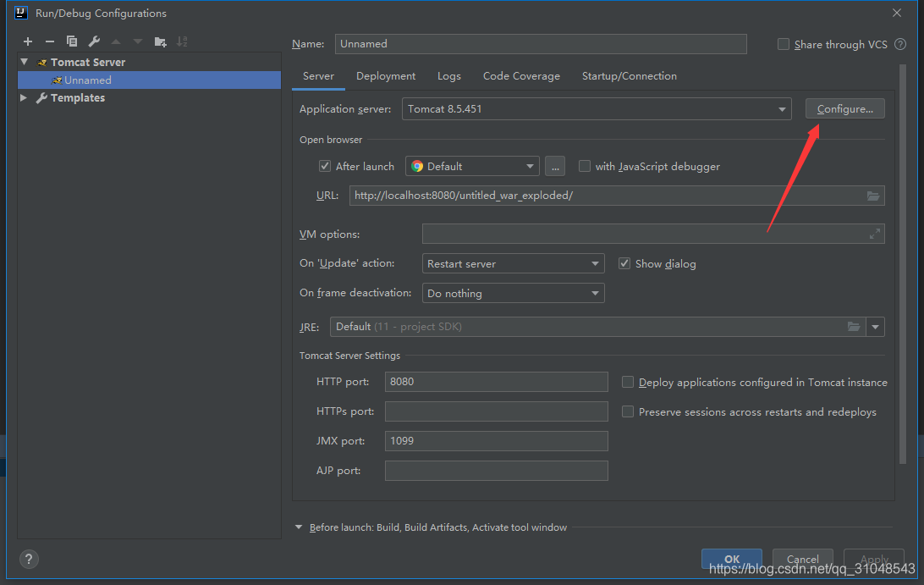Move configuration up arrow icon
This screenshot has width=924, height=585.
click(116, 41)
